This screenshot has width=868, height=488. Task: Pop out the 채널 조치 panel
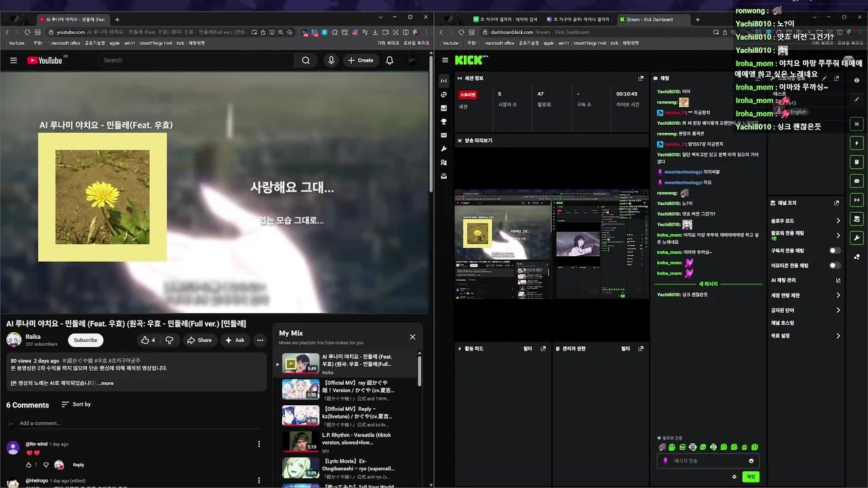(x=836, y=203)
